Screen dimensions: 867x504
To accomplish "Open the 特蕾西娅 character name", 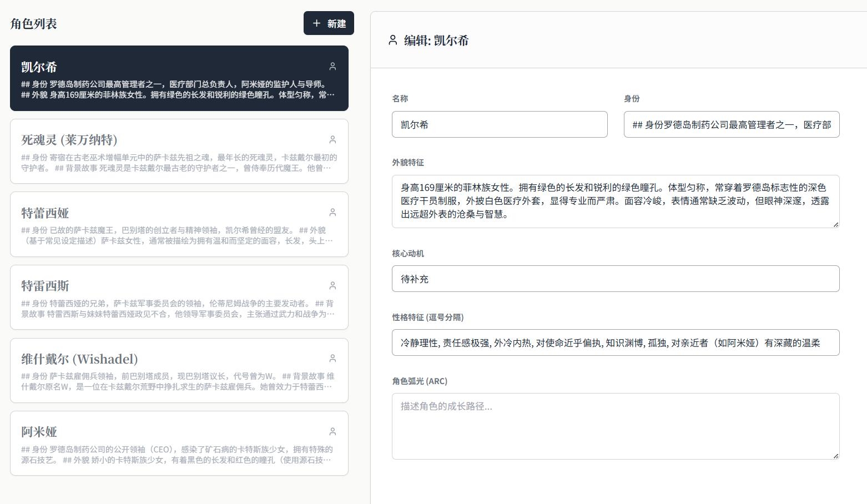I will [45, 213].
